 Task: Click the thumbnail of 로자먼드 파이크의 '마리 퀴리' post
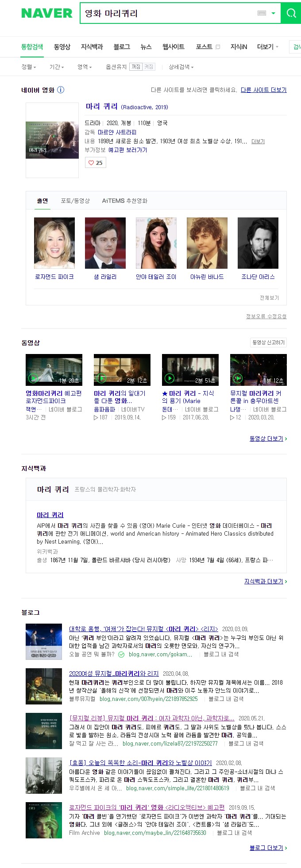[44, 820]
